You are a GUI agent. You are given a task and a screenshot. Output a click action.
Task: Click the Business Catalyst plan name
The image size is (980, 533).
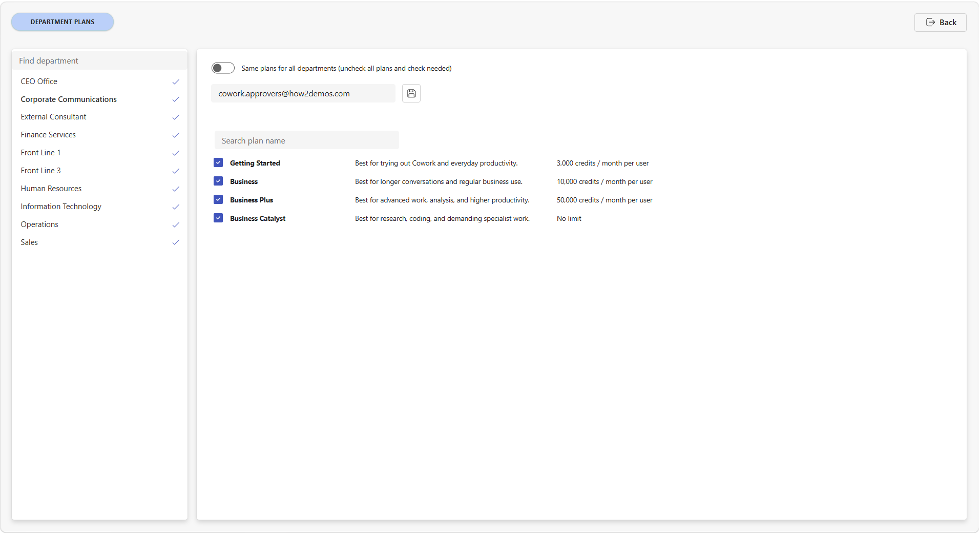(x=258, y=218)
